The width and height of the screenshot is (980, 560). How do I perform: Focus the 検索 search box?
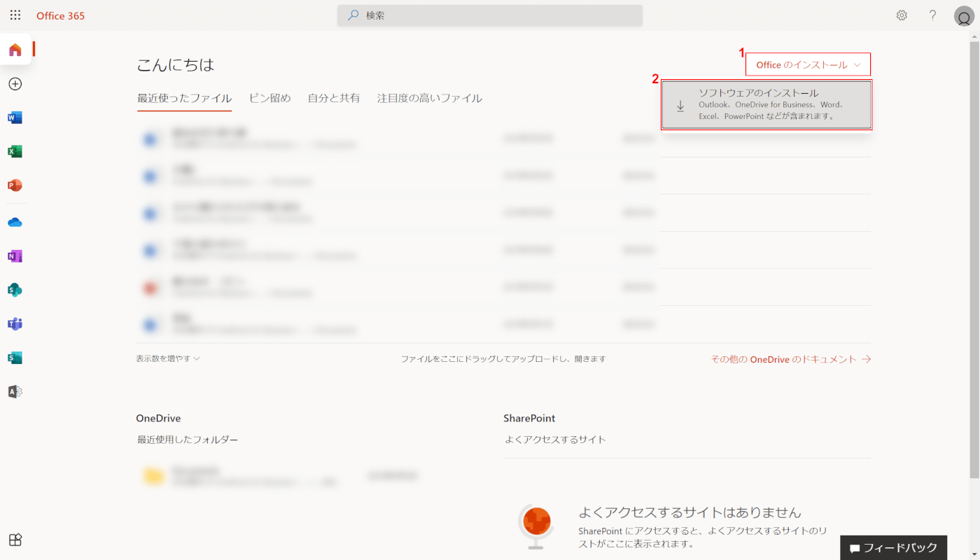coord(490,15)
